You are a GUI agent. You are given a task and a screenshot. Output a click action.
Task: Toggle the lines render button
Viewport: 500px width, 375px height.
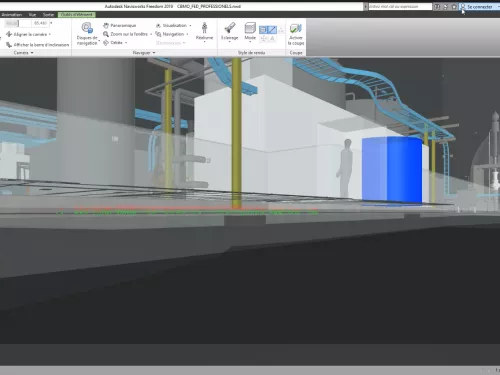click(x=272, y=30)
